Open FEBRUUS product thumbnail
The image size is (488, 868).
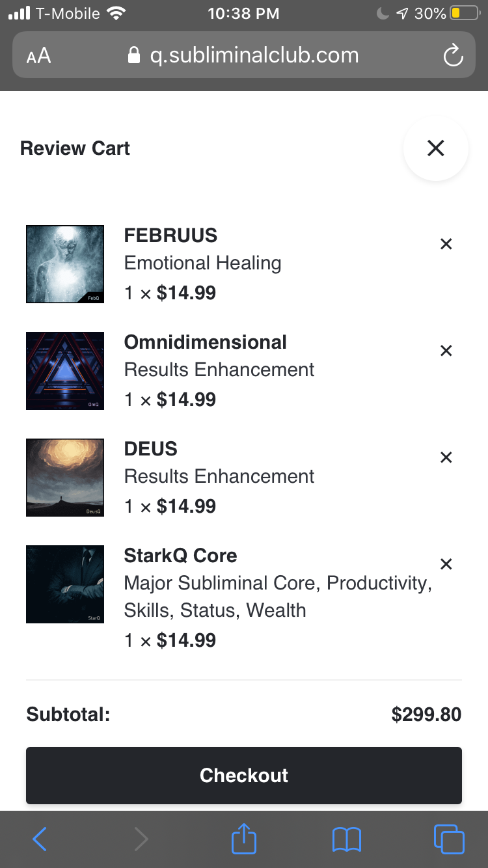tap(65, 264)
